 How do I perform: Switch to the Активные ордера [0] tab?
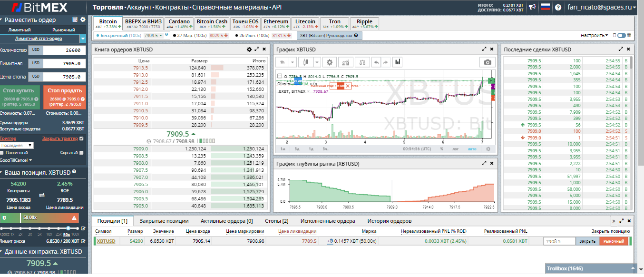pyautogui.click(x=227, y=221)
